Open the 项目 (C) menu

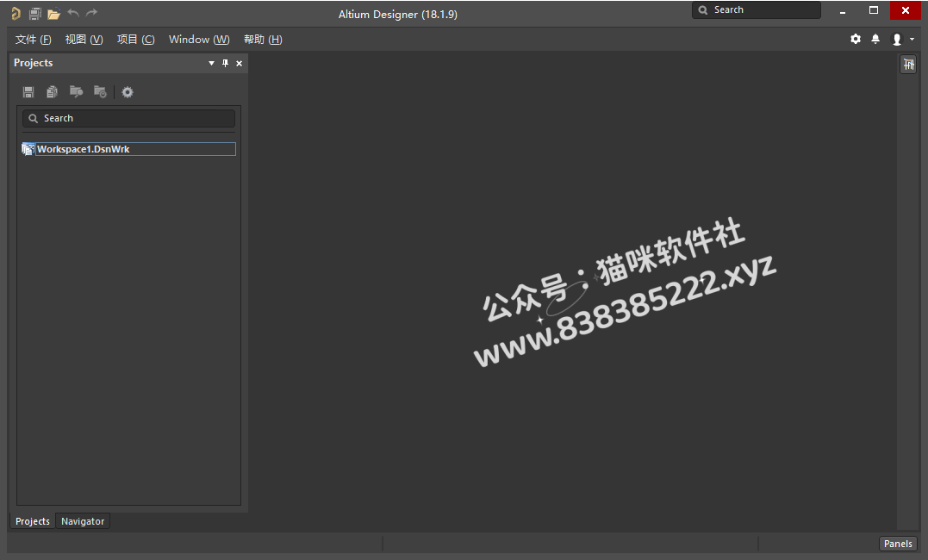[135, 40]
